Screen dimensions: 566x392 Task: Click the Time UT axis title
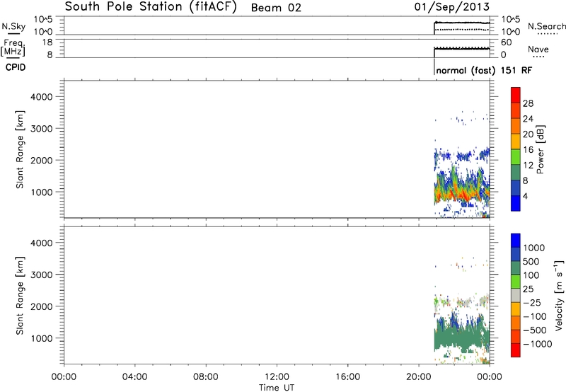[x=277, y=388]
